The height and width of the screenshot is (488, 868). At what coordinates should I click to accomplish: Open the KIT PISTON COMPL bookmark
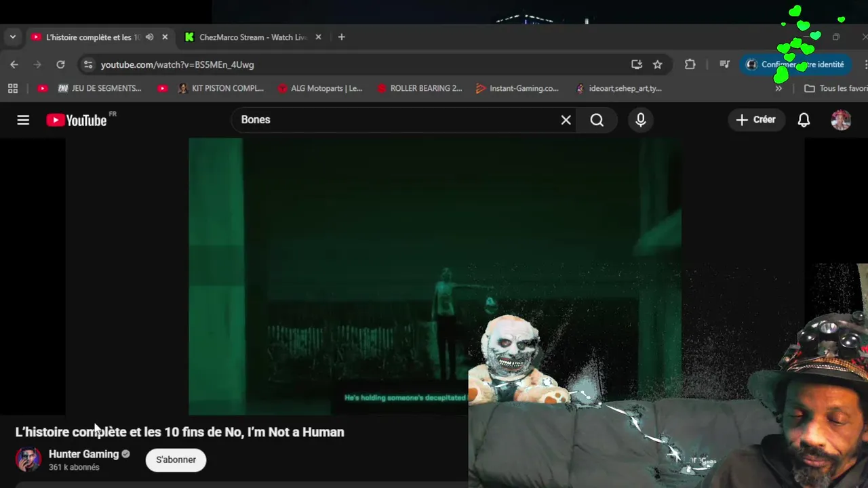click(221, 88)
